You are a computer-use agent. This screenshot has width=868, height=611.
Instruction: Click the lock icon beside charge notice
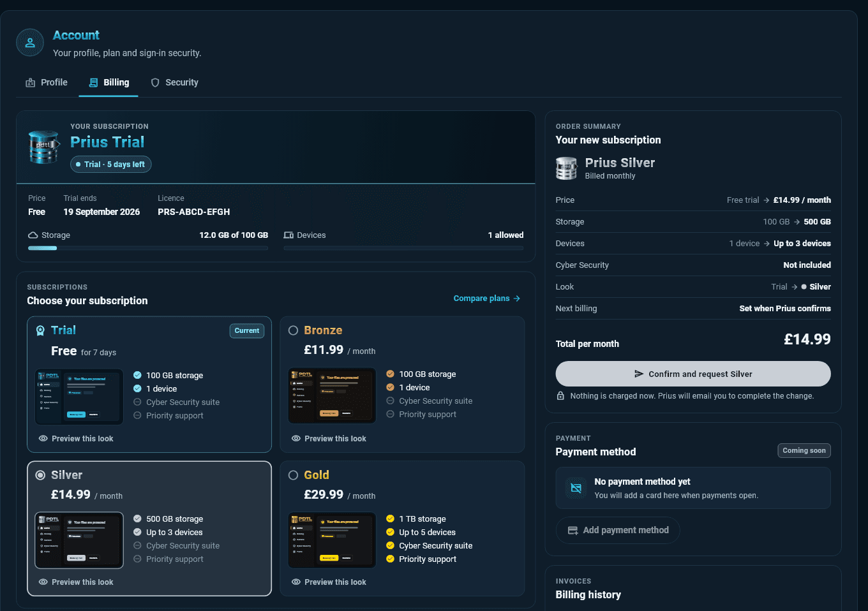(560, 396)
